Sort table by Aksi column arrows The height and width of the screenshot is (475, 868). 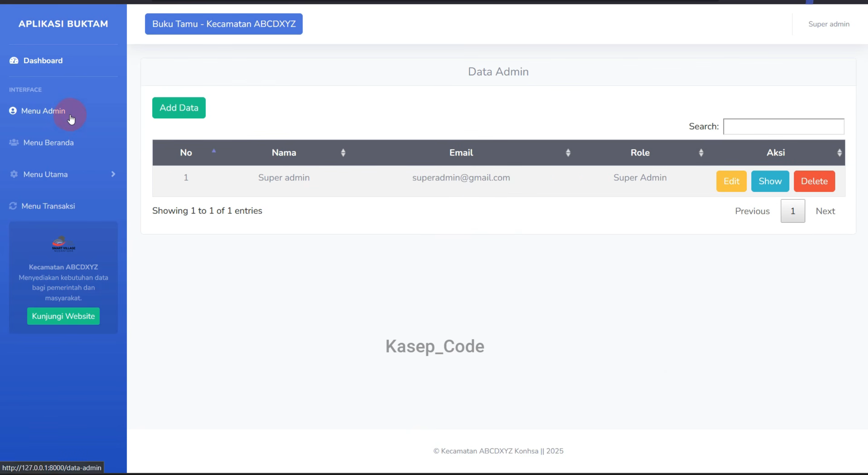coord(839,153)
